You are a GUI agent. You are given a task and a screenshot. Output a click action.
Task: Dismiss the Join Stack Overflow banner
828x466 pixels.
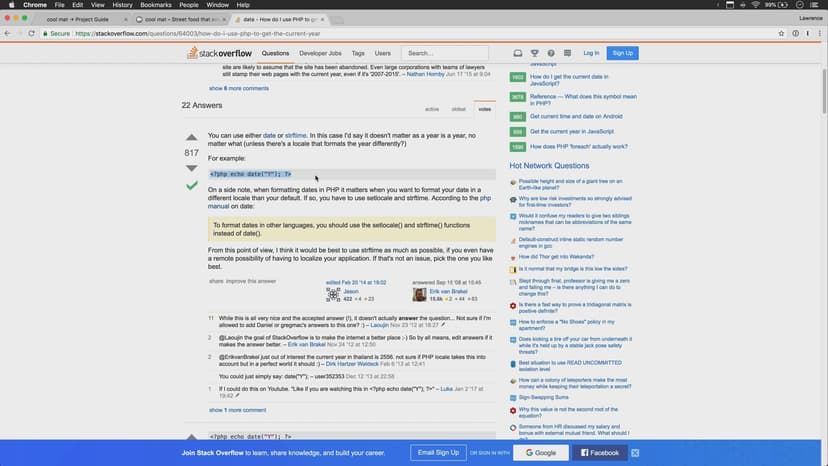click(x=635, y=452)
